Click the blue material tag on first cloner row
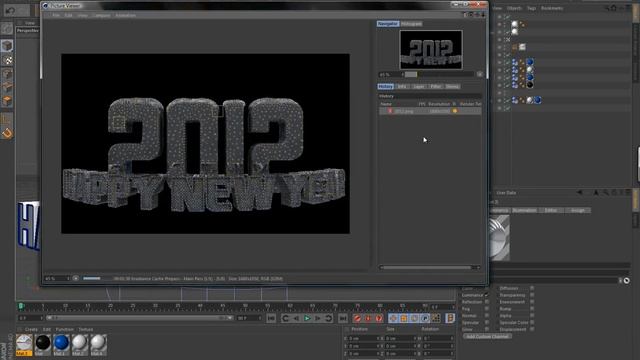The height and width of the screenshot is (360, 640). click(x=530, y=62)
